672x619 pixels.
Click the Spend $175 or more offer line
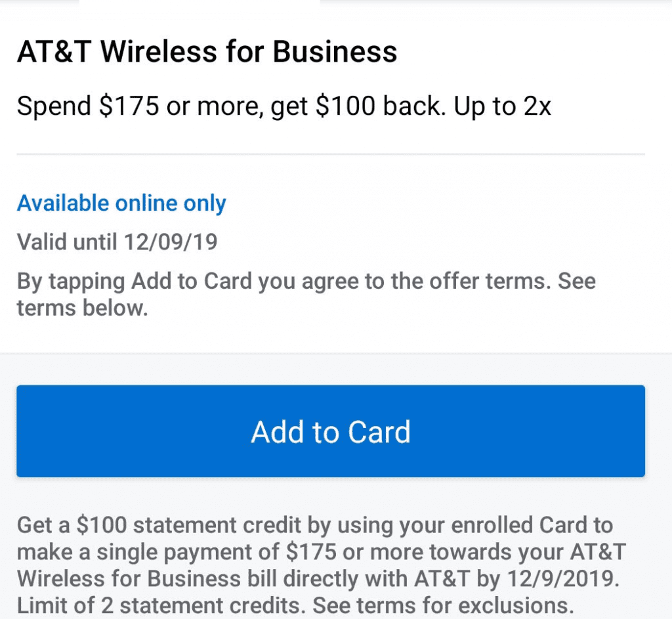(x=283, y=106)
